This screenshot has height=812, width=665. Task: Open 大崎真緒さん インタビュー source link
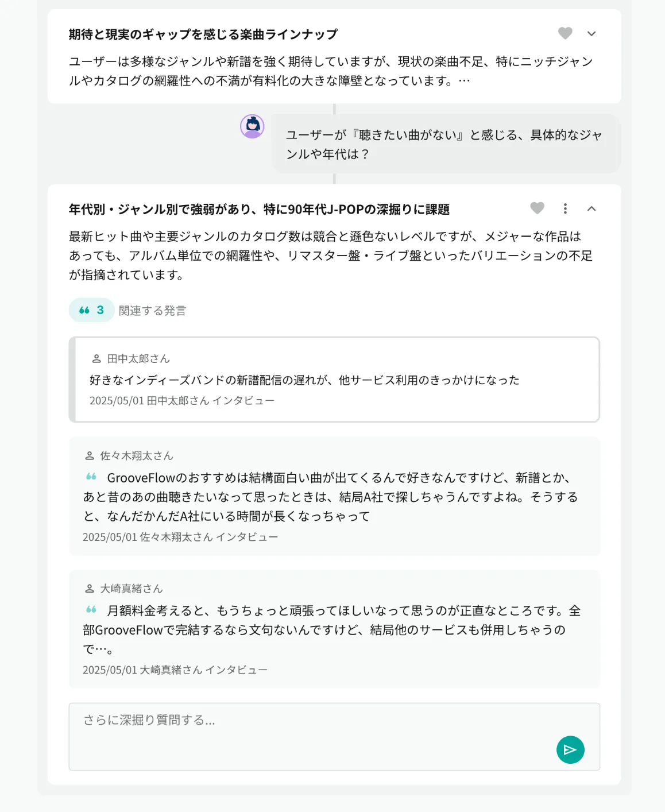[x=175, y=670]
